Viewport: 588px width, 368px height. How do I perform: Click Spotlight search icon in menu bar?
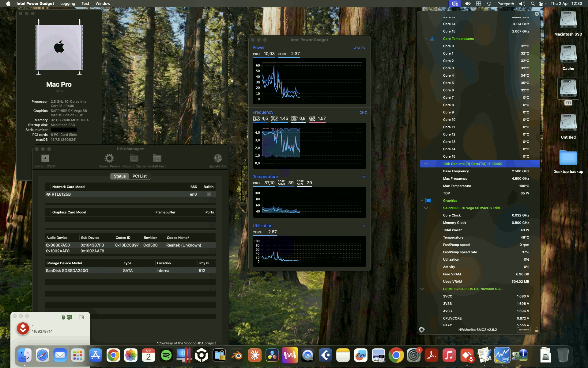tap(533, 4)
